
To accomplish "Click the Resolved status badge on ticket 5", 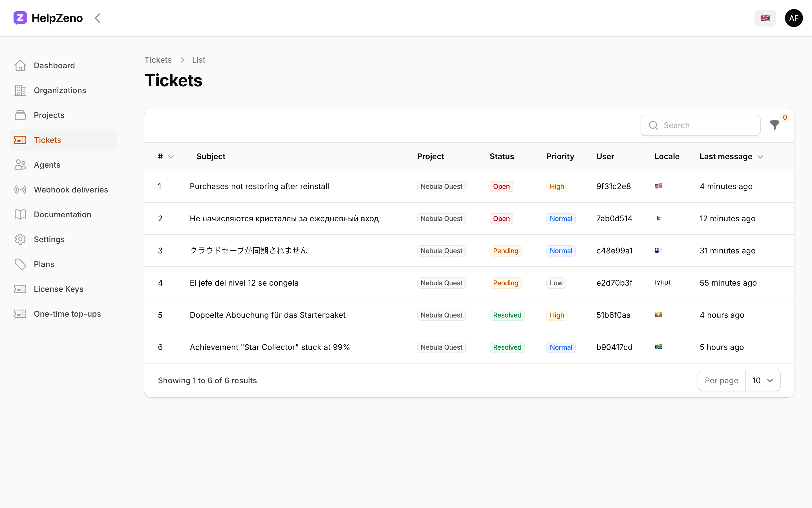I will (507, 315).
